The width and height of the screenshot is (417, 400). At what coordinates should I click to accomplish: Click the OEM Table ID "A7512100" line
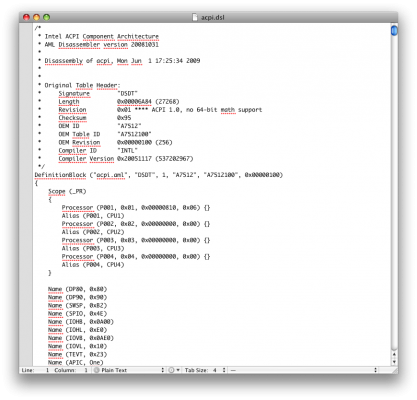(x=105, y=134)
